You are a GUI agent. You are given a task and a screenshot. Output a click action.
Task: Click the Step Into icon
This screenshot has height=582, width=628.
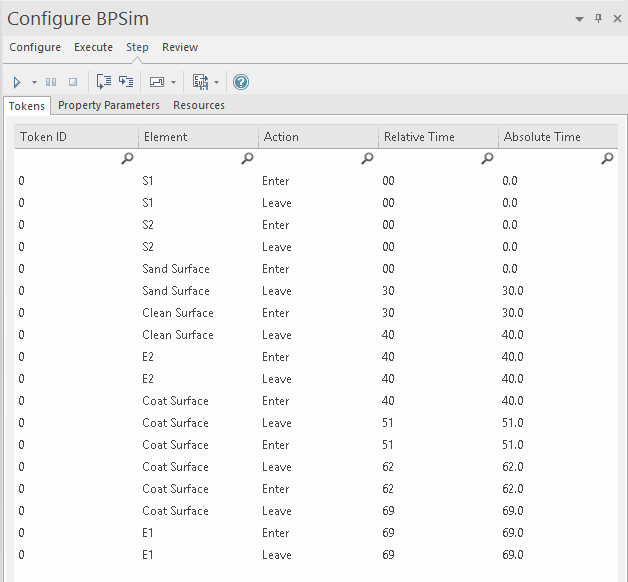104,82
